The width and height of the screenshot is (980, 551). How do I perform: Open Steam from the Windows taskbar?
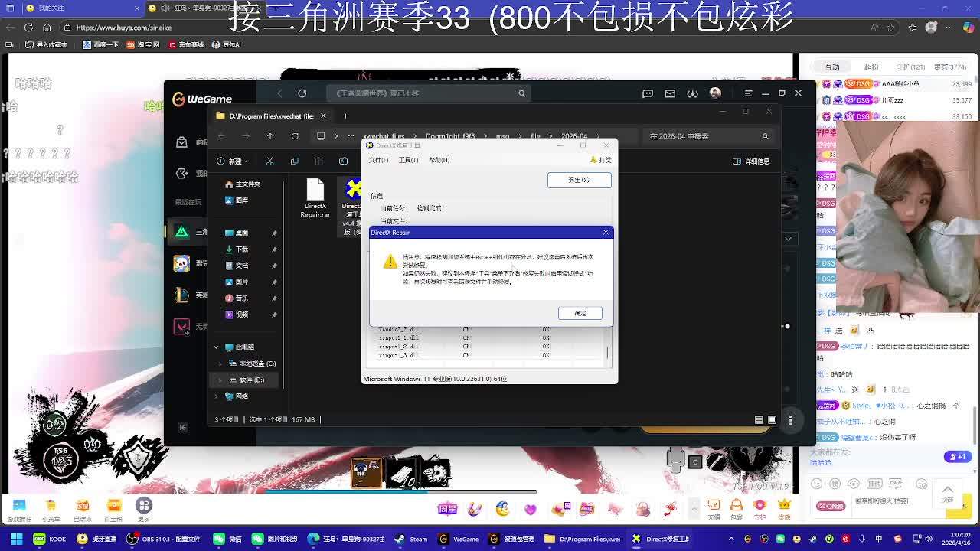(x=411, y=539)
